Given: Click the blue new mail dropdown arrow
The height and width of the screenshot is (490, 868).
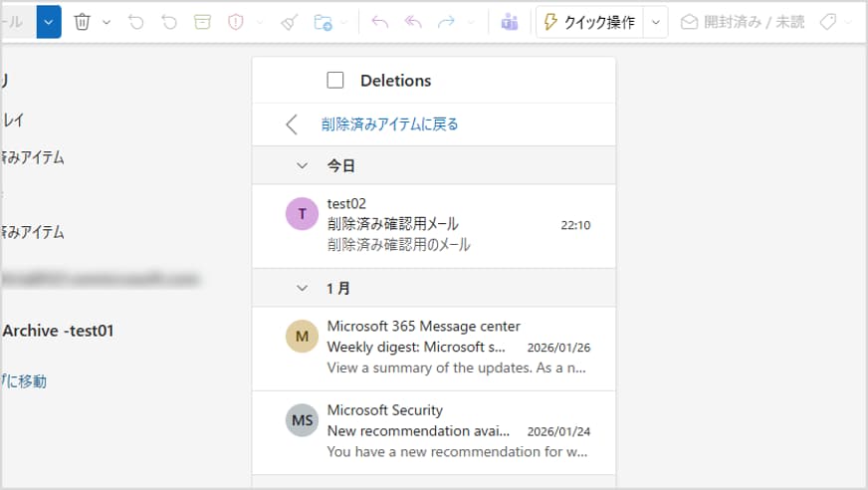Looking at the screenshot, I should tap(49, 21).
